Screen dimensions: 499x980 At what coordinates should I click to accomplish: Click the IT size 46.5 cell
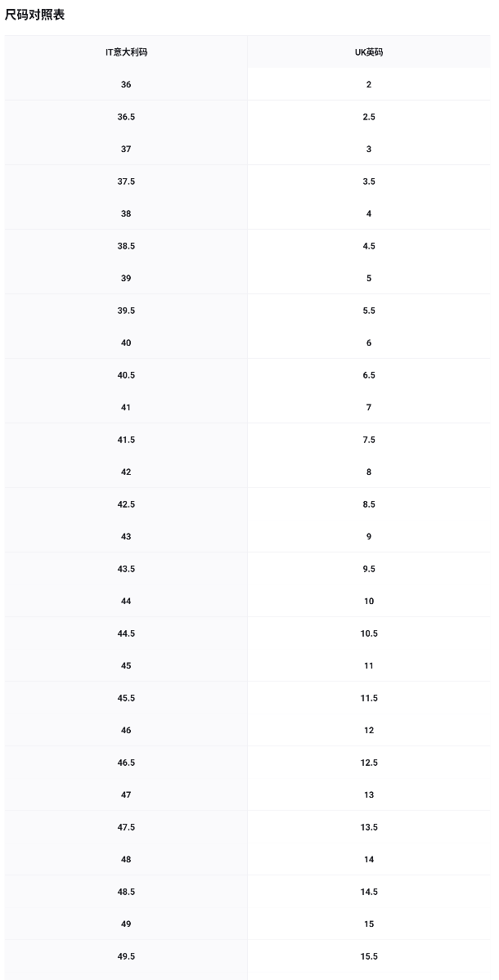pyautogui.click(x=126, y=763)
